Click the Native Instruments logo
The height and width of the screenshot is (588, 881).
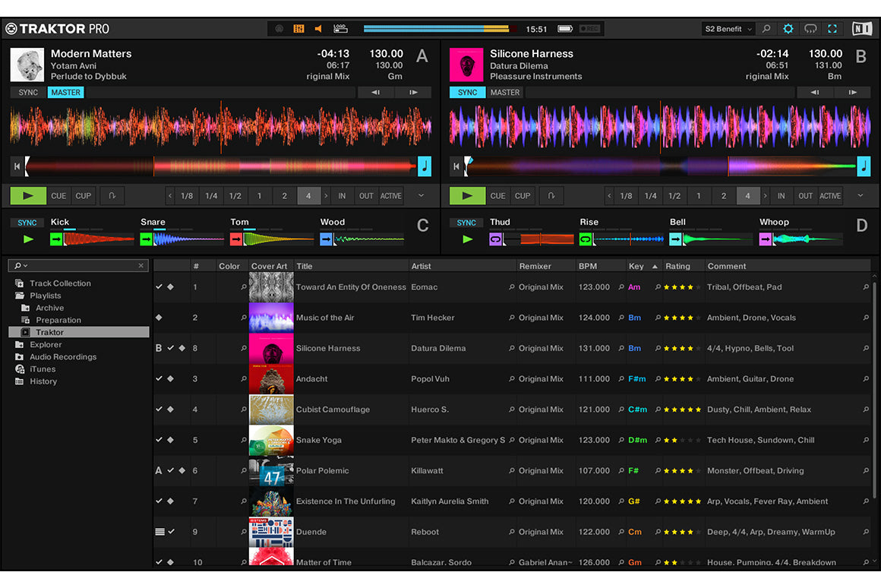pyautogui.click(x=863, y=28)
